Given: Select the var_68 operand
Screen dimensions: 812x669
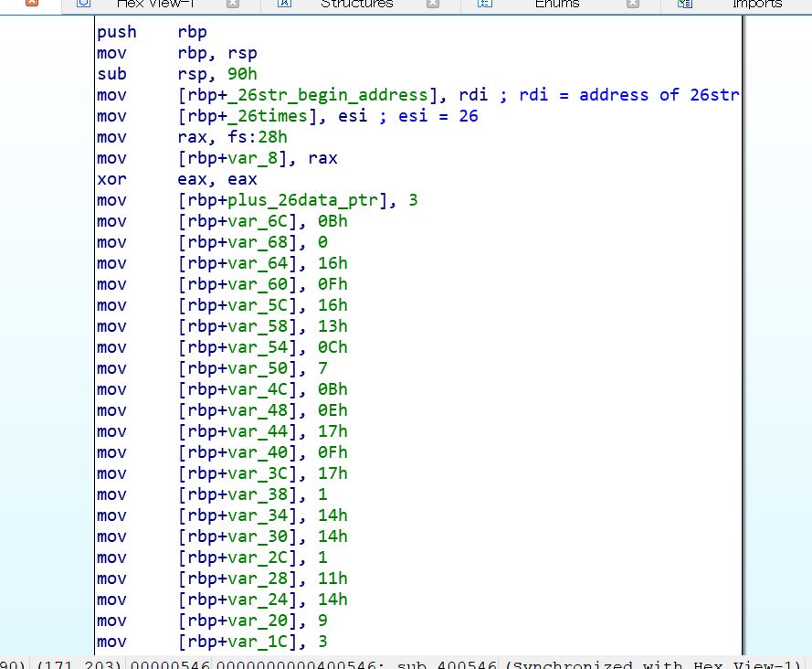Looking at the screenshot, I should (x=258, y=242).
